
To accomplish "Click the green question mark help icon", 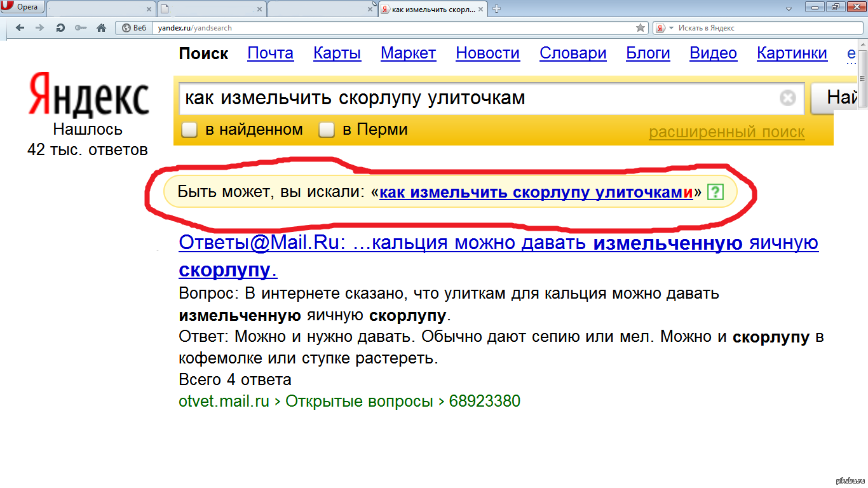I will point(716,191).
